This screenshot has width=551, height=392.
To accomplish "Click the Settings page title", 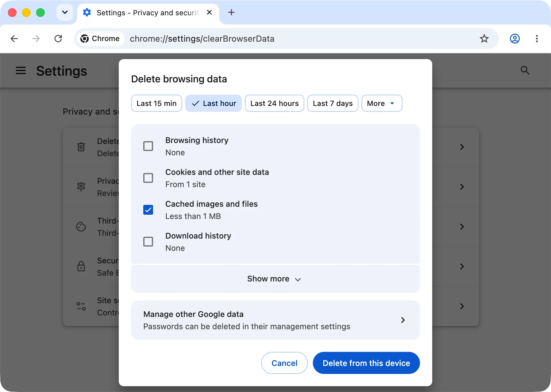I will 62,71.
